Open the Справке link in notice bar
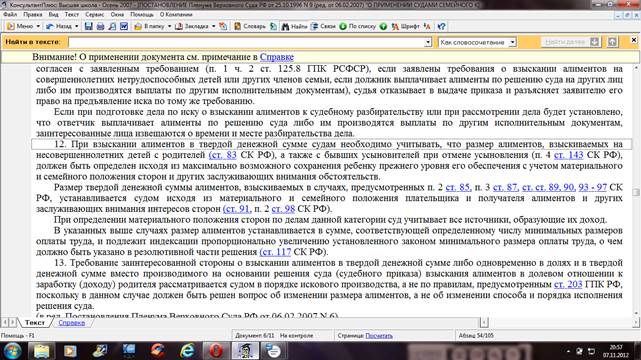641x360 pixels. pyautogui.click(x=277, y=57)
